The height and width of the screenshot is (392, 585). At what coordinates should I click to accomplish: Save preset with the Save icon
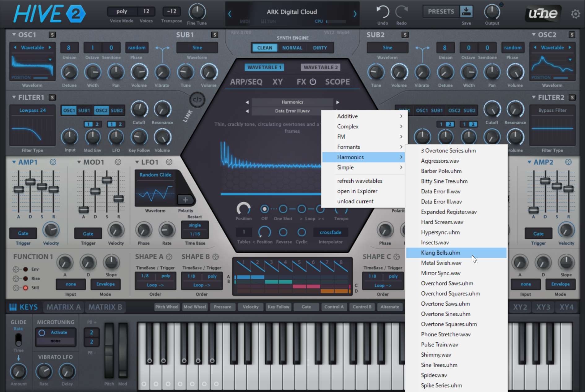click(466, 11)
